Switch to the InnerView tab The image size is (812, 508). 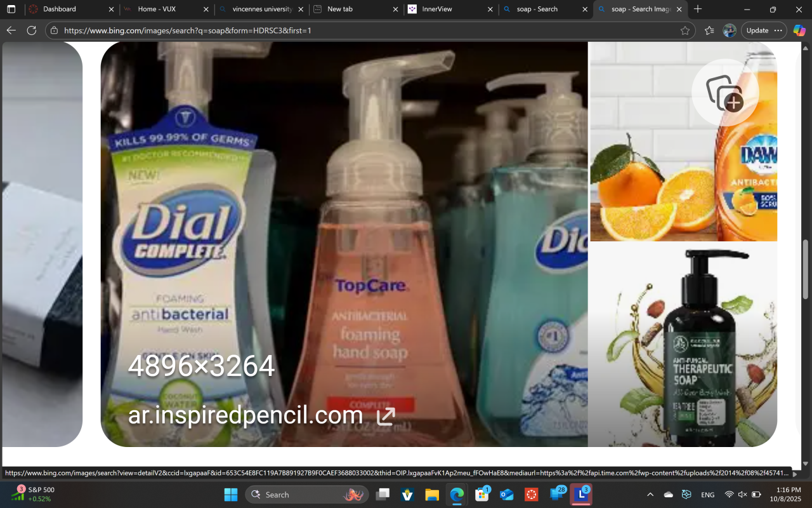point(448,10)
